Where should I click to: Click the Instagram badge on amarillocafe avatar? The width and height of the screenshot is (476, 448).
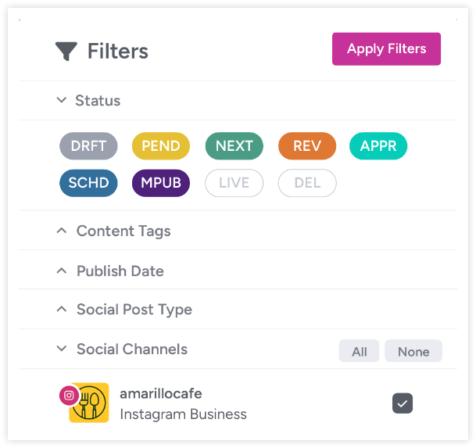click(x=69, y=395)
